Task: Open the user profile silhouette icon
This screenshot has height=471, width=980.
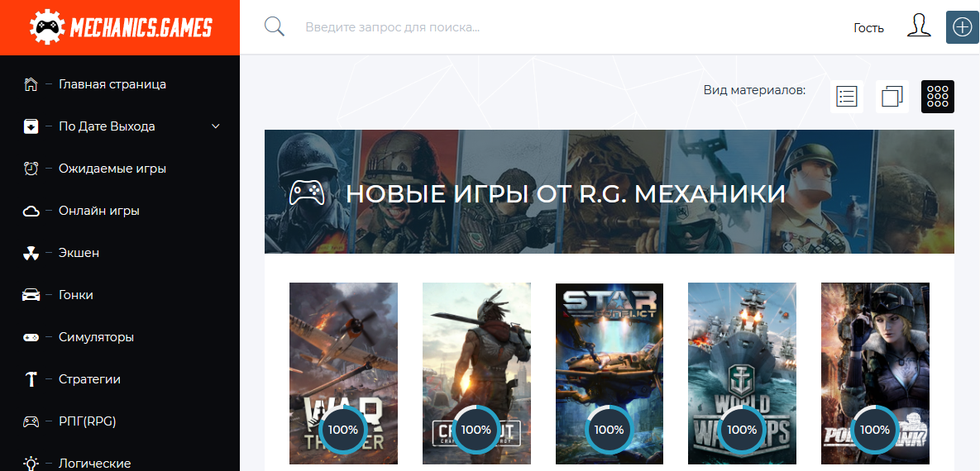Action: point(919,27)
